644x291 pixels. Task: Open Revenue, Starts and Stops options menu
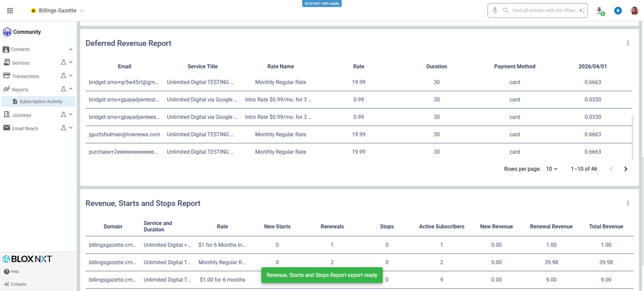click(628, 203)
